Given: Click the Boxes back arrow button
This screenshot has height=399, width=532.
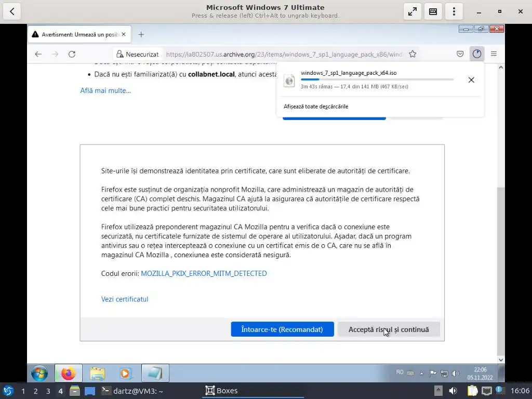Looking at the screenshot, I should (12, 11).
